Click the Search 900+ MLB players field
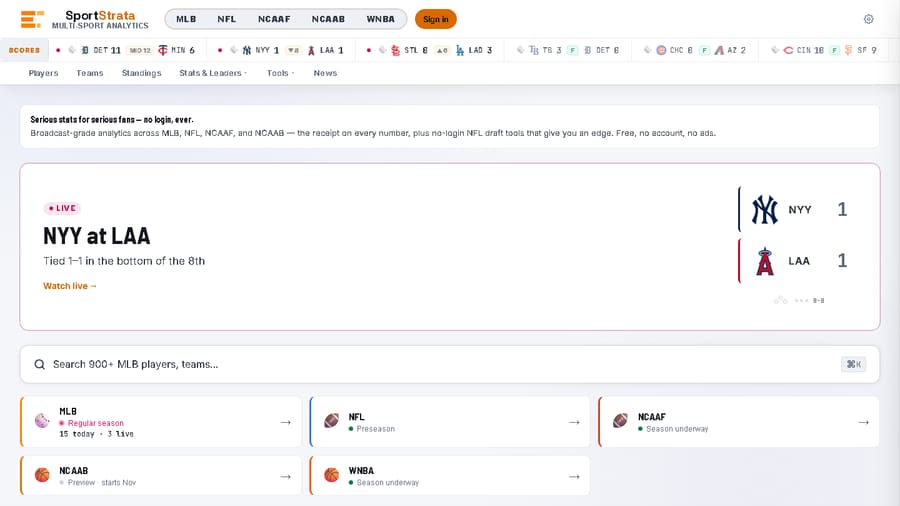Image resolution: width=900 pixels, height=506 pixels. pyautogui.click(x=449, y=364)
